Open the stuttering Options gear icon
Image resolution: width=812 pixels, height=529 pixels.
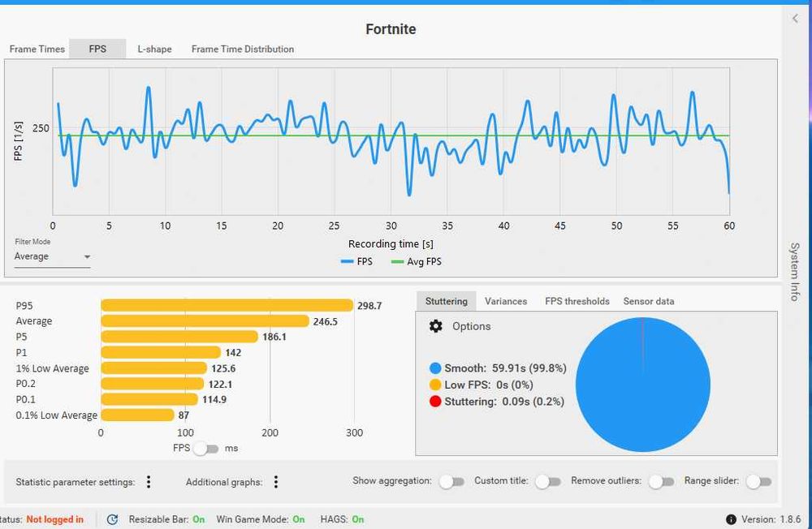435,326
